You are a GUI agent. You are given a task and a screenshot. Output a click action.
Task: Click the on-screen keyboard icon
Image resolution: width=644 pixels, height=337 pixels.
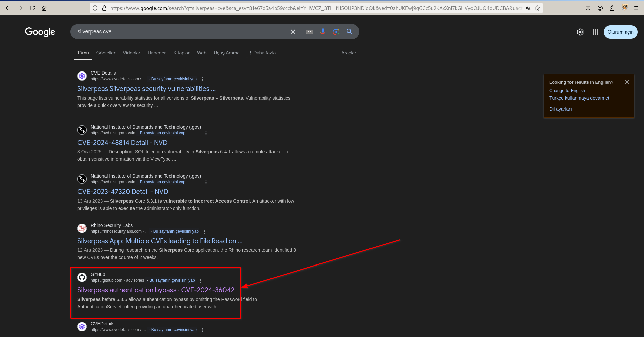tap(309, 32)
